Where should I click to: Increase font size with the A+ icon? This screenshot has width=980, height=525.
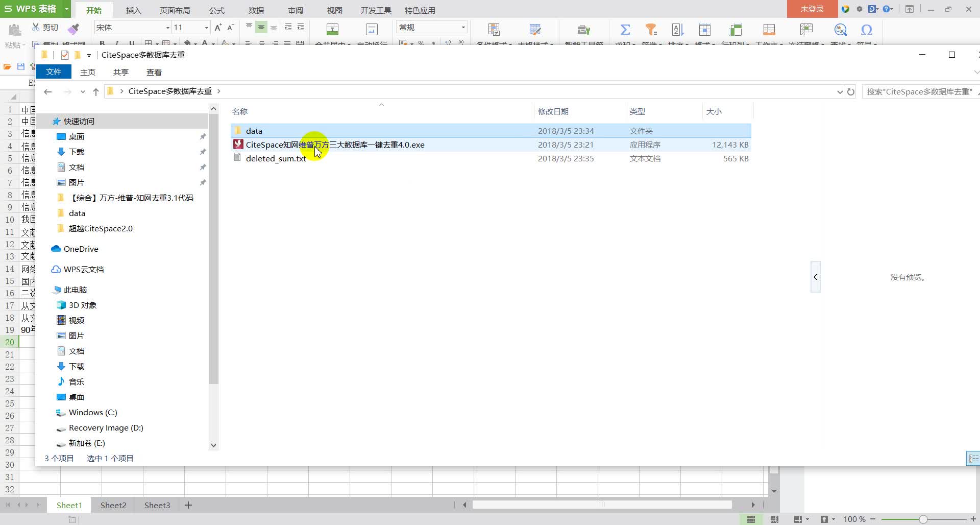pos(218,27)
